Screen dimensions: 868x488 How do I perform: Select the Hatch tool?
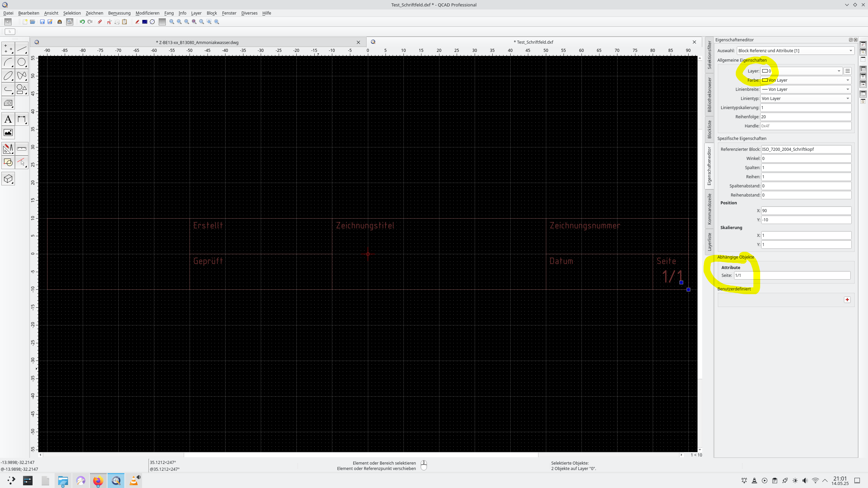pyautogui.click(x=8, y=103)
